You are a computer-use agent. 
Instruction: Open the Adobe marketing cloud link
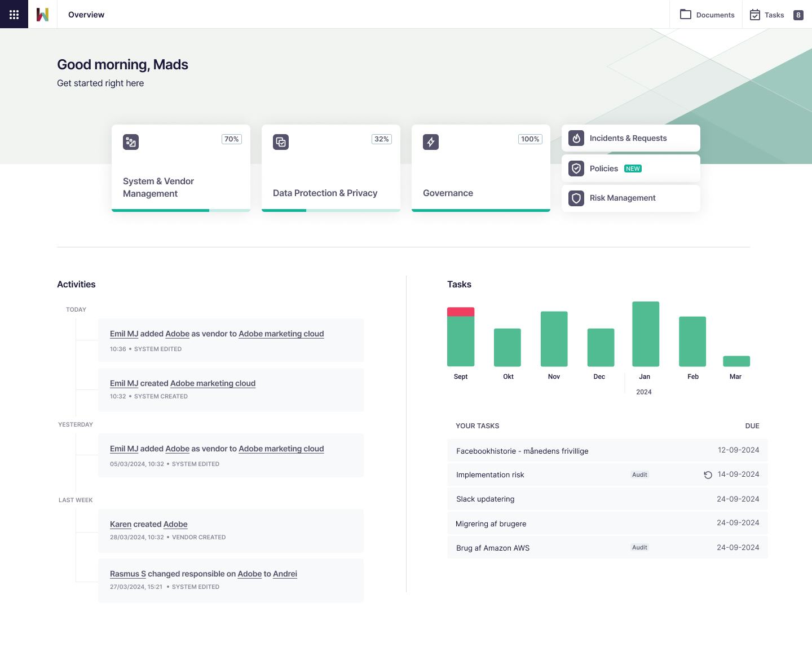click(x=281, y=334)
